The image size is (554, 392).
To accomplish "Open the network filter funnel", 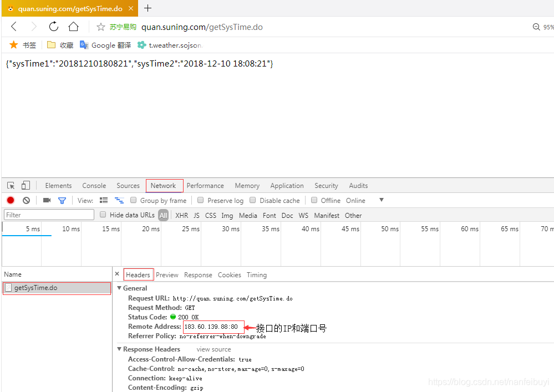I will tap(61, 200).
